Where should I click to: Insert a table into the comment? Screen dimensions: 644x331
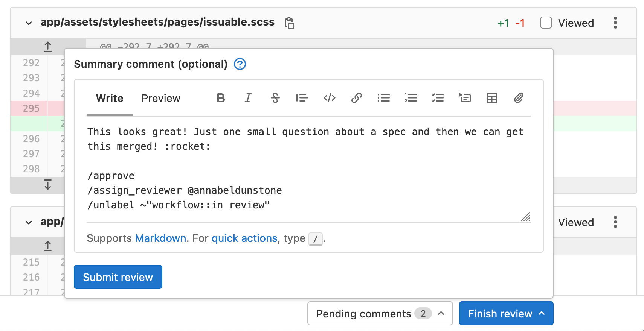[x=492, y=98]
